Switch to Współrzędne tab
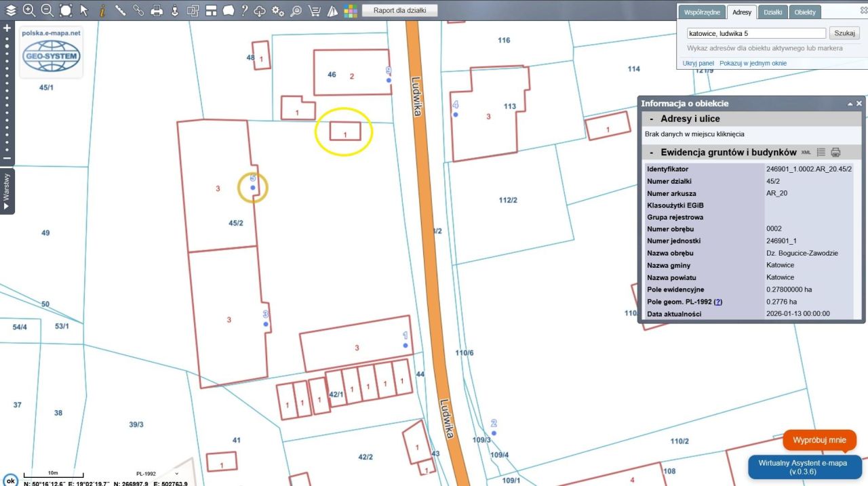This screenshot has height=486, width=868. [x=702, y=12]
